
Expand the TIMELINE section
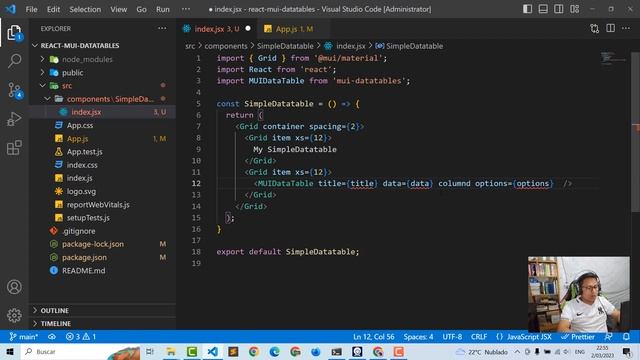click(x=102, y=324)
